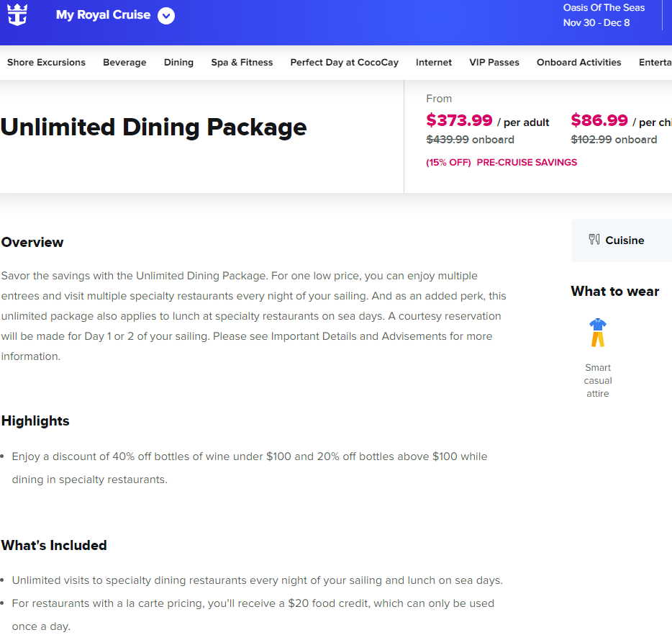Viewport: 672px width, 635px height.
Task: Select Spa & Fitness in navigation
Action: click(242, 63)
